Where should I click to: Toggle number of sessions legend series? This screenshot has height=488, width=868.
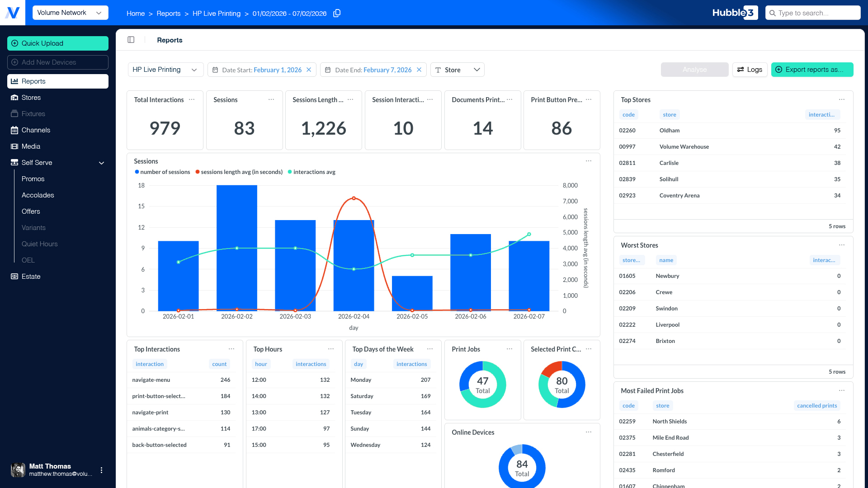pyautogui.click(x=162, y=172)
